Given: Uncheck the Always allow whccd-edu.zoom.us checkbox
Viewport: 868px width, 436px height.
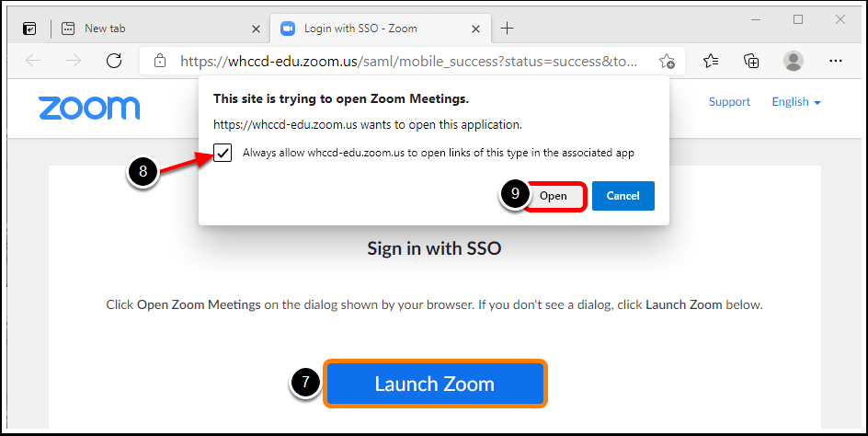Looking at the screenshot, I should 223,153.
